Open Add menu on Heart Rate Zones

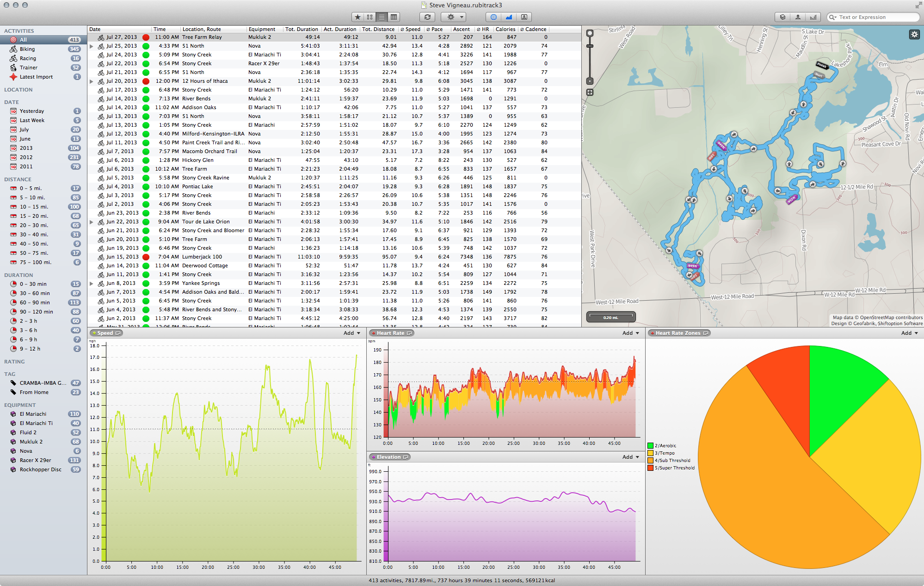tap(909, 333)
